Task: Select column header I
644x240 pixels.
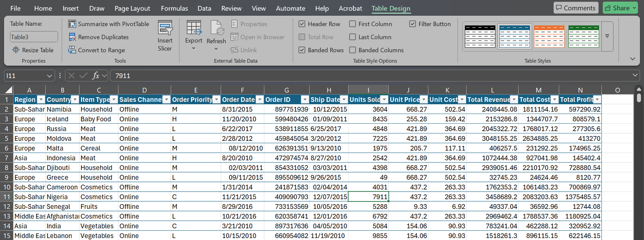Action: tap(368, 90)
